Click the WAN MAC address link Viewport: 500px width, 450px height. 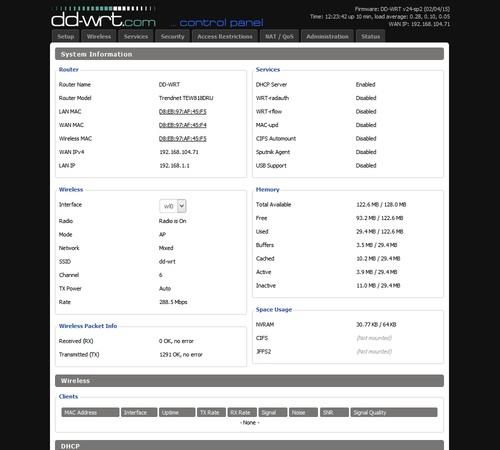coord(183,125)
